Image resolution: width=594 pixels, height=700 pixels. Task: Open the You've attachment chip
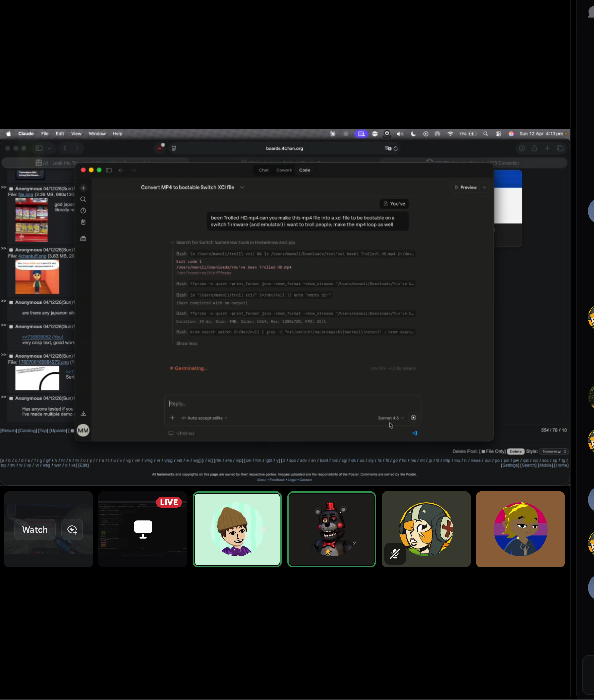click(x=394, y=204)
